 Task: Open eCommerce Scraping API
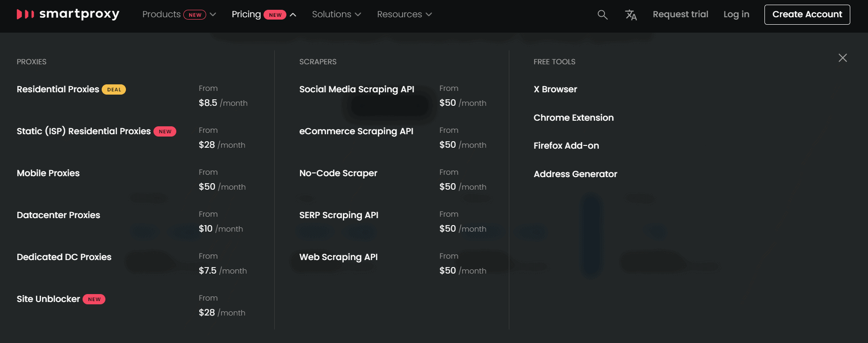click(356, 131)
